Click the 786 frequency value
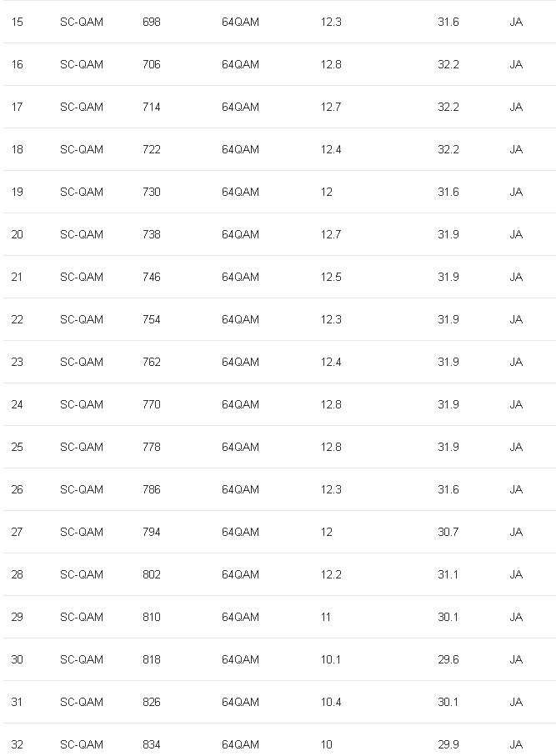The height and width of the screenshot is (756, 556). click(152, 489)
